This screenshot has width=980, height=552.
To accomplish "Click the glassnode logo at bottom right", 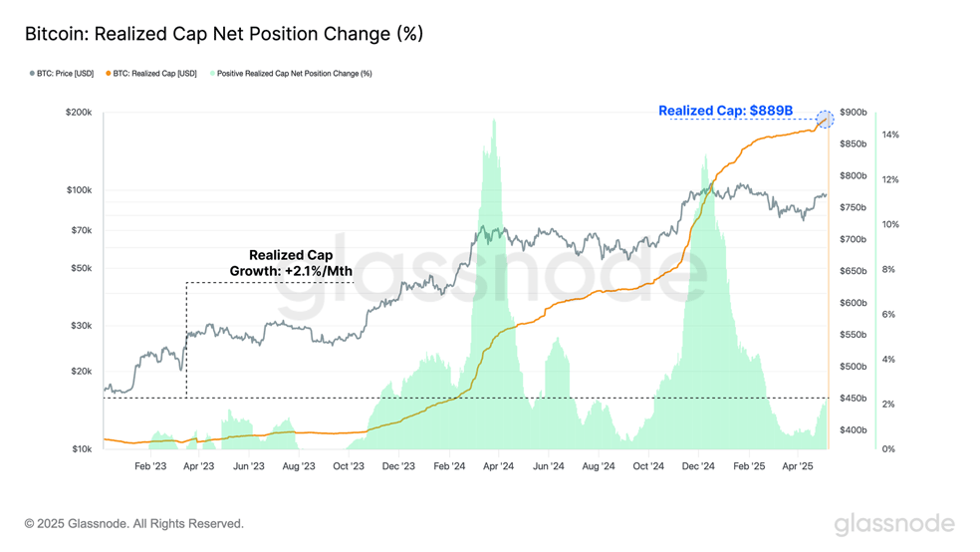I will [x=894, y=524].
